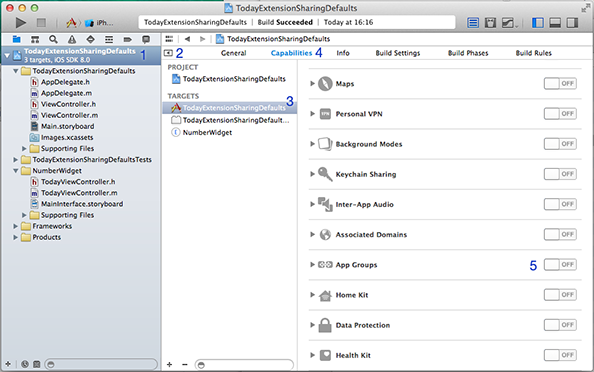Viewport: 594px width, 372px height.
Task: Select the TodayExtensionSharingDefaults app target
Action: (x=230, y=108)
